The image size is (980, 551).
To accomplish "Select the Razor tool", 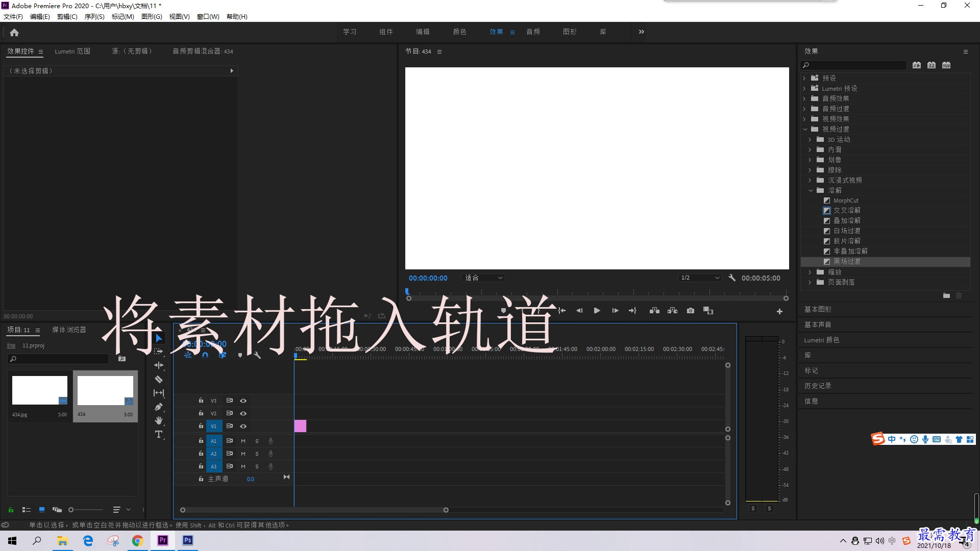I will coord(159,379).
